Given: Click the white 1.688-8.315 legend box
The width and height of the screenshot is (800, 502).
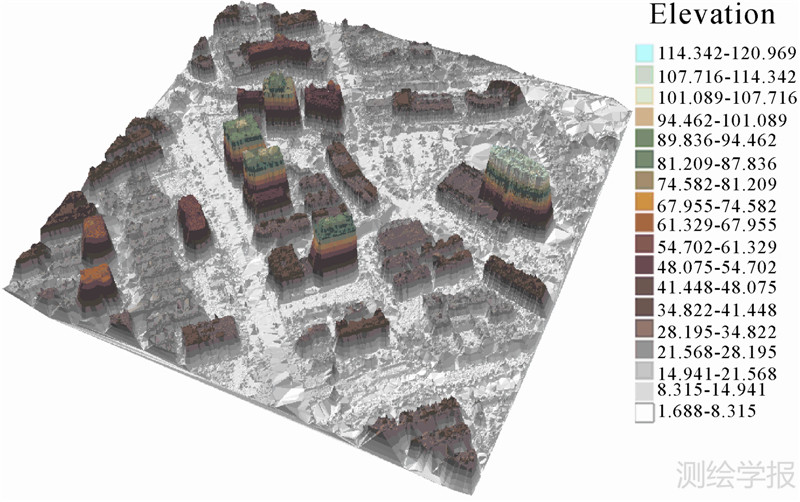Looking at the screenshot, I should [645, 411].
